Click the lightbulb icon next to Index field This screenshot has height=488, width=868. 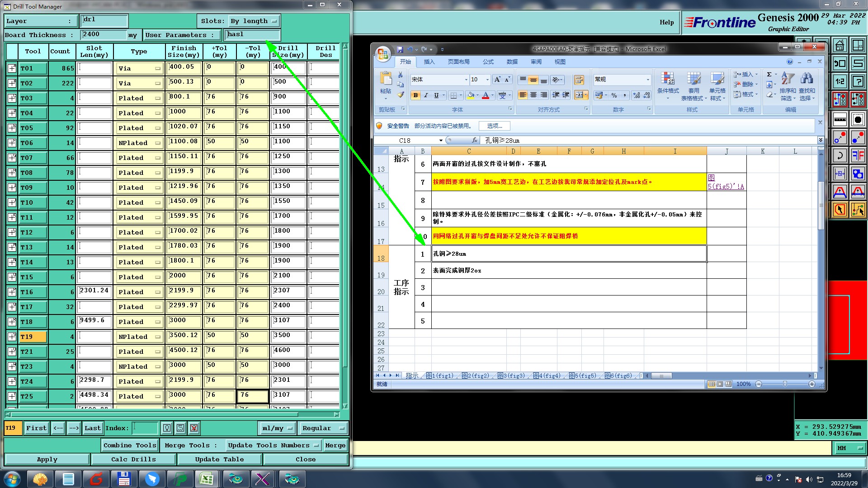[x=167, y=428]
